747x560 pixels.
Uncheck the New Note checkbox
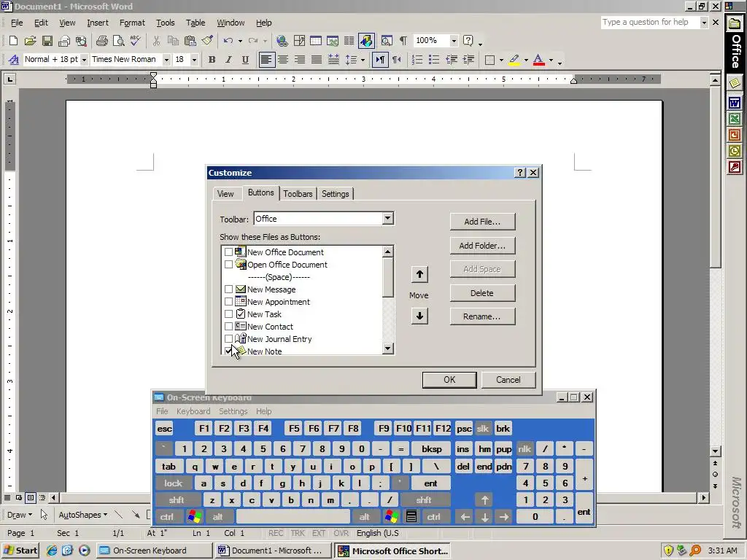click(228, 351)
